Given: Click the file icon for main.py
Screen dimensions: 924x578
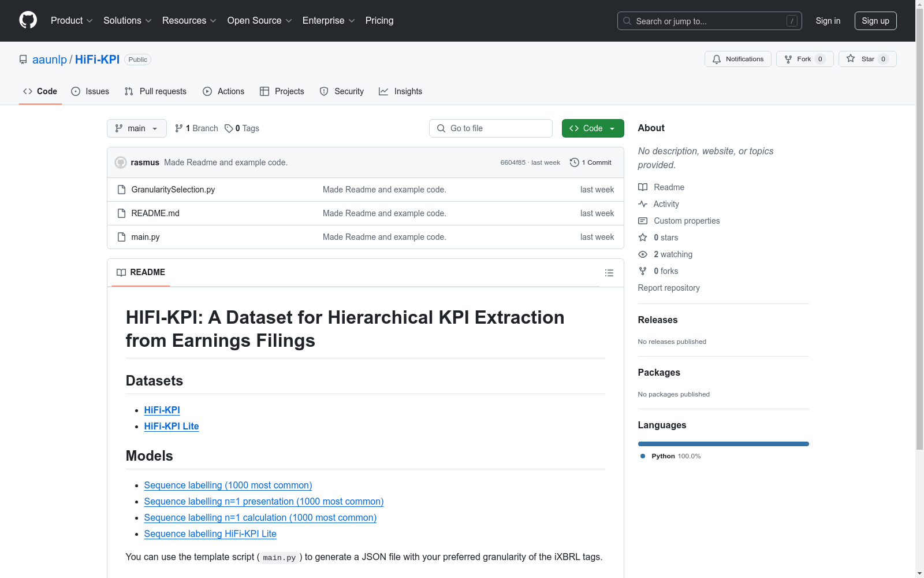Looking at the screenshot, I should point(121,237).
